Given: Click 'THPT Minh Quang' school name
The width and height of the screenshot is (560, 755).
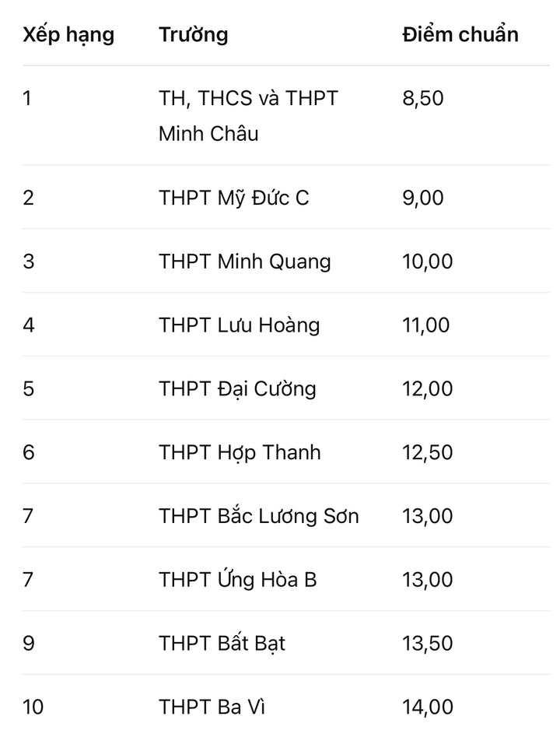Looking at the screenshot, I should coord(245,262).
